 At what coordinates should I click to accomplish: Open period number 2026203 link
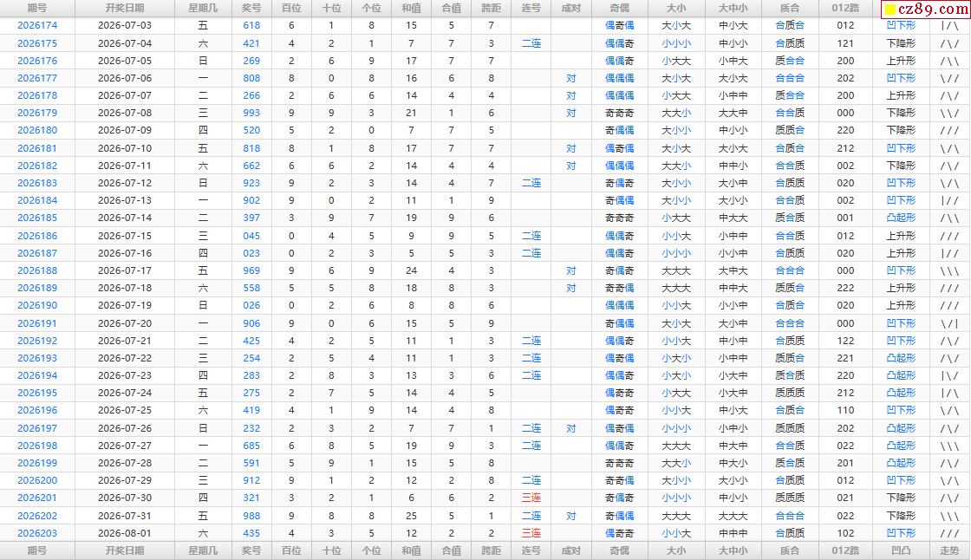pyautogui.click(x=37, y=533)
